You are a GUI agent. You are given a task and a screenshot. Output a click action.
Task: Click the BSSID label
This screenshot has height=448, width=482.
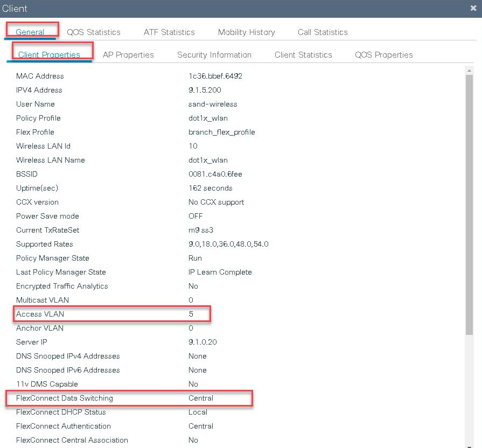[27, 174]
